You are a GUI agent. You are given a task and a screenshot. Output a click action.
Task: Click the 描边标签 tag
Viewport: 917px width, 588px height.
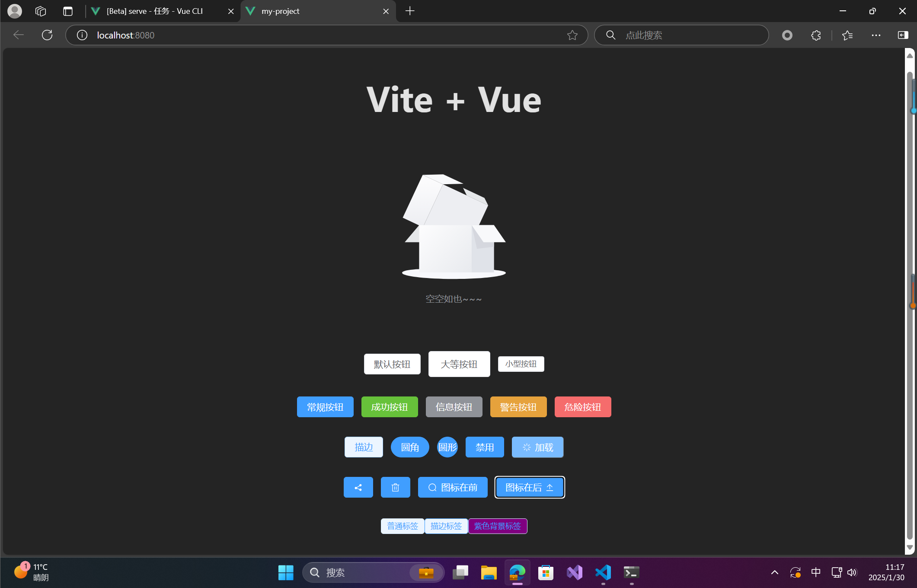(446, 526)
